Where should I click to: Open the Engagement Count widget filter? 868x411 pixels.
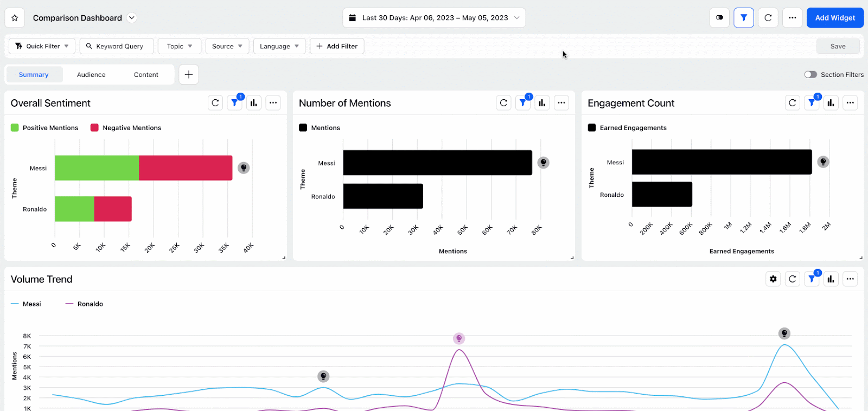tap(812, 103)
